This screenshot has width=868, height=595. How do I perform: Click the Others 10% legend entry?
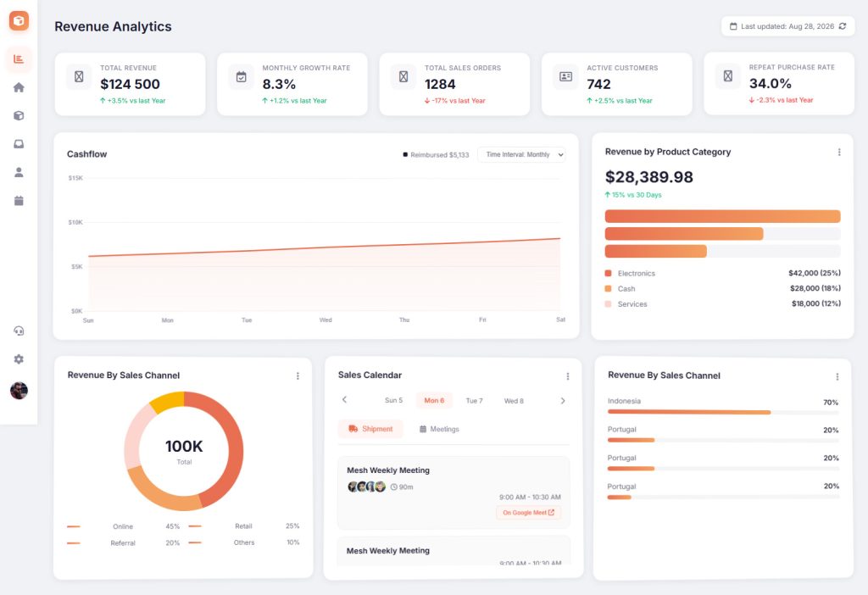pyautogui.click(x=244, y=542)
